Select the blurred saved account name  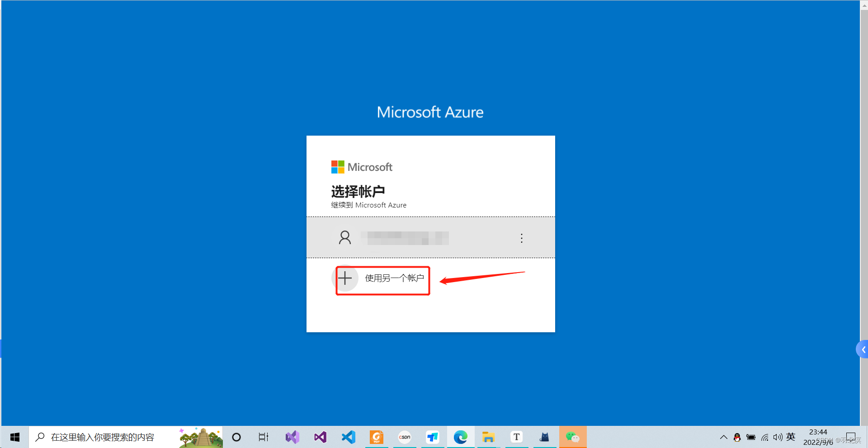pyautogui.click(x=405, y=238)
